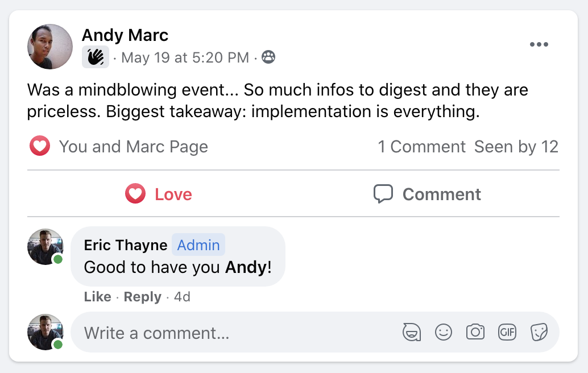Click Andy Marc's profile picture

[50, 47]
